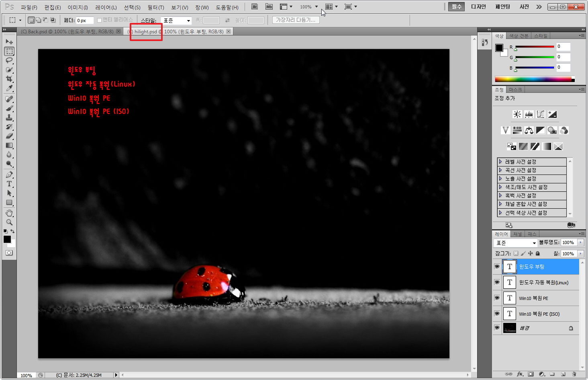588x380 pixels.
Task: Click the foreground color swatch in Color panel
Action: [499, 48]
